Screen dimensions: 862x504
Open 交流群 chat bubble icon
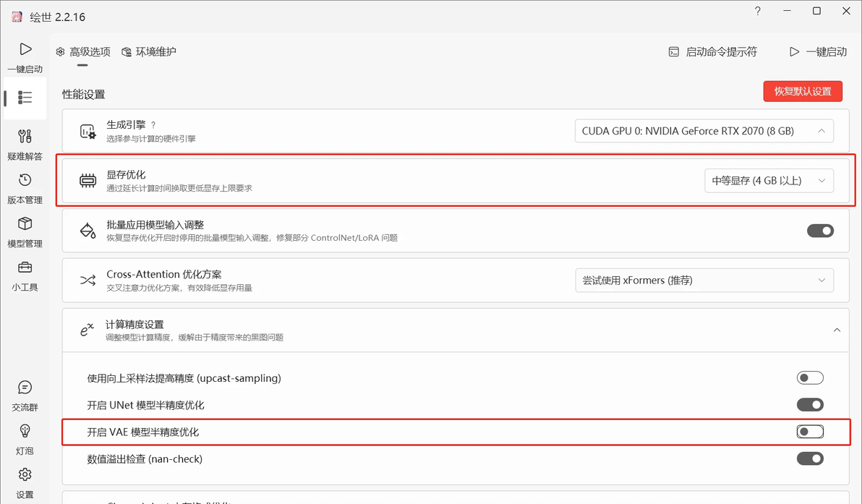coord(25,388)
